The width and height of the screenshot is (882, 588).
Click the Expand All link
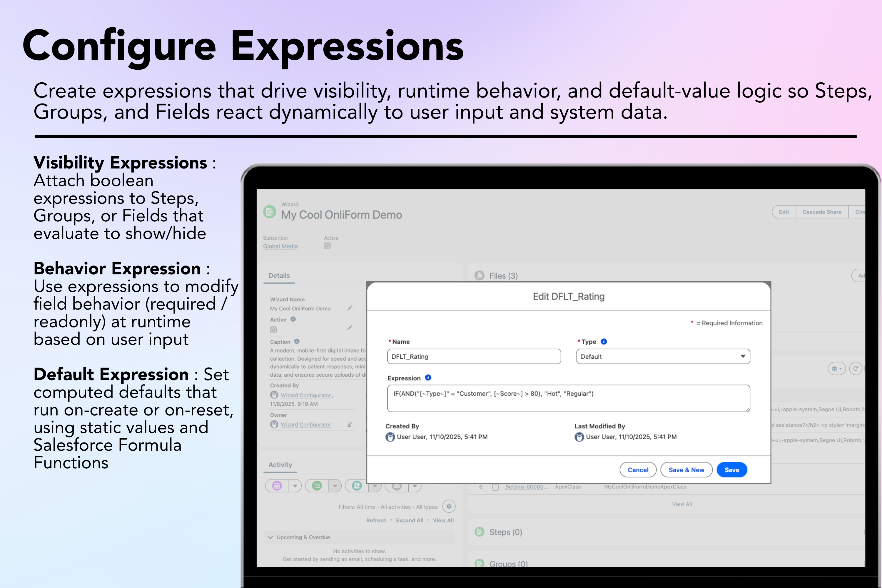pyautogui.click(x=410, y=520)
